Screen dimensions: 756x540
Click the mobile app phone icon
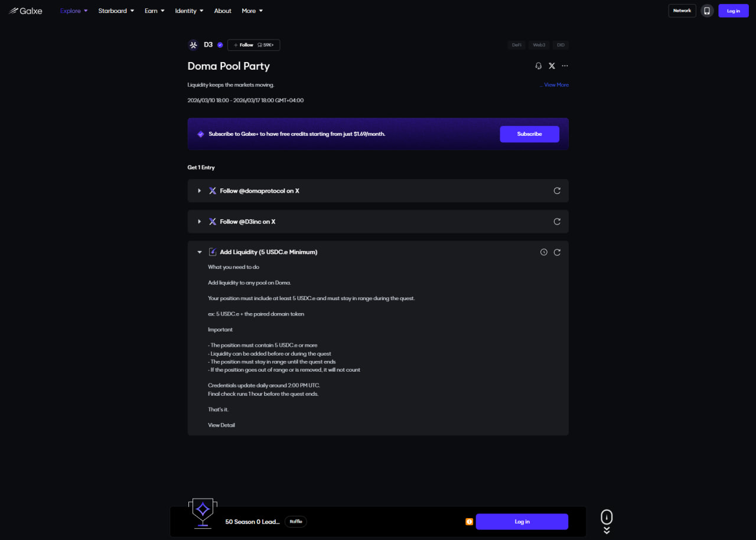point(706,11)
